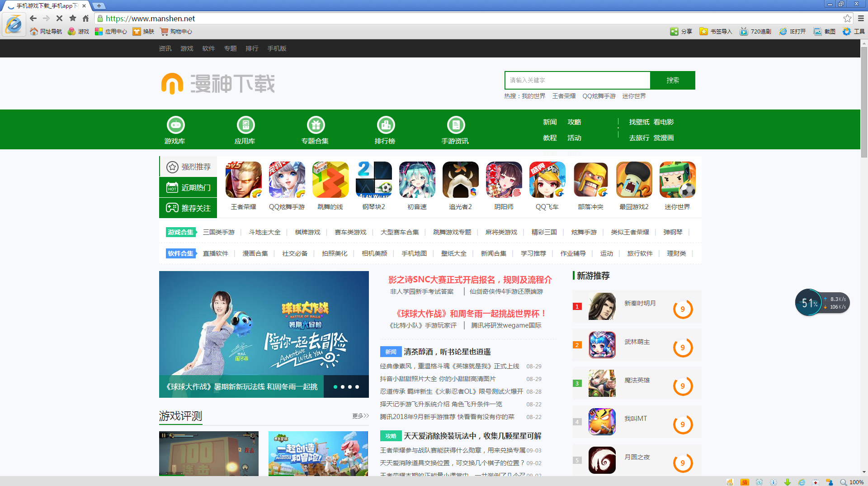Open 攻略 link in green bar
The image size is (868, 486).
pyautogui.click(x=574, y=122)
